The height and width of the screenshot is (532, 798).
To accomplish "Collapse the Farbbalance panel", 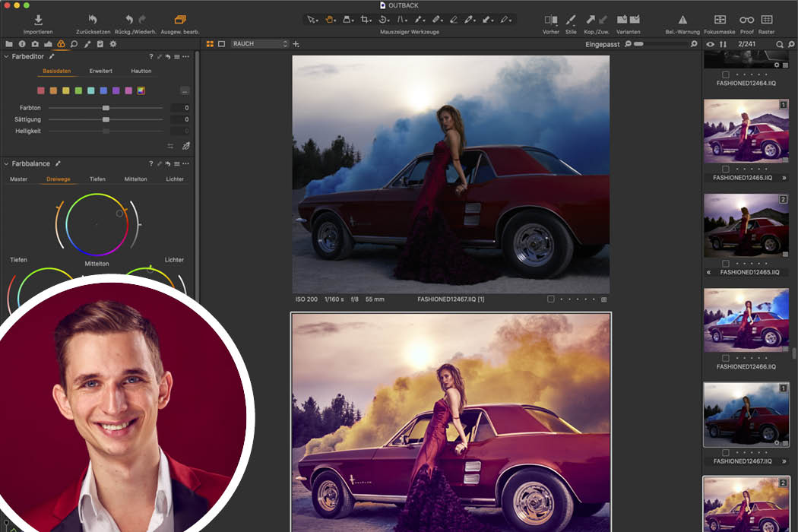I will pyautogui.click(x=8, y=163).
